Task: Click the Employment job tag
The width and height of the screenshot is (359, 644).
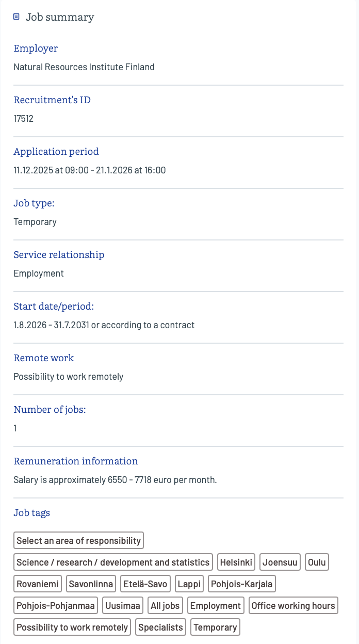Action: click(216, 606)
